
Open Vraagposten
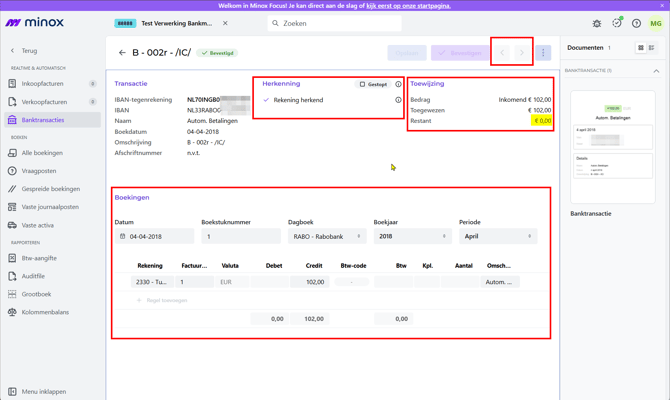tap(38, 171)
